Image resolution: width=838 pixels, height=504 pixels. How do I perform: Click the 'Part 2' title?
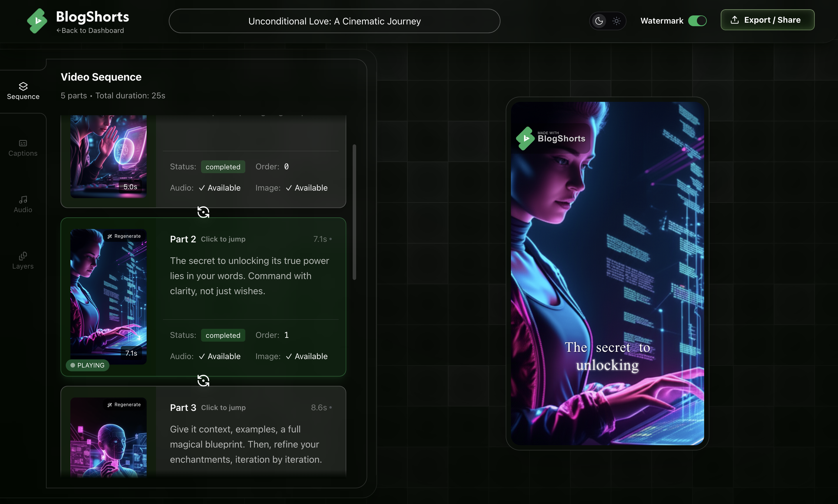(x=183, y=239)
